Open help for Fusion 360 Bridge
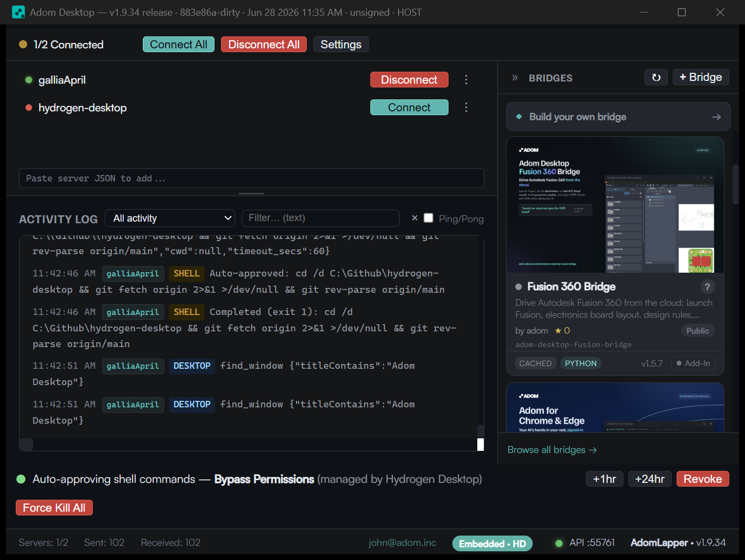This screenshot has height=560, width=745. tap(707, 287)
